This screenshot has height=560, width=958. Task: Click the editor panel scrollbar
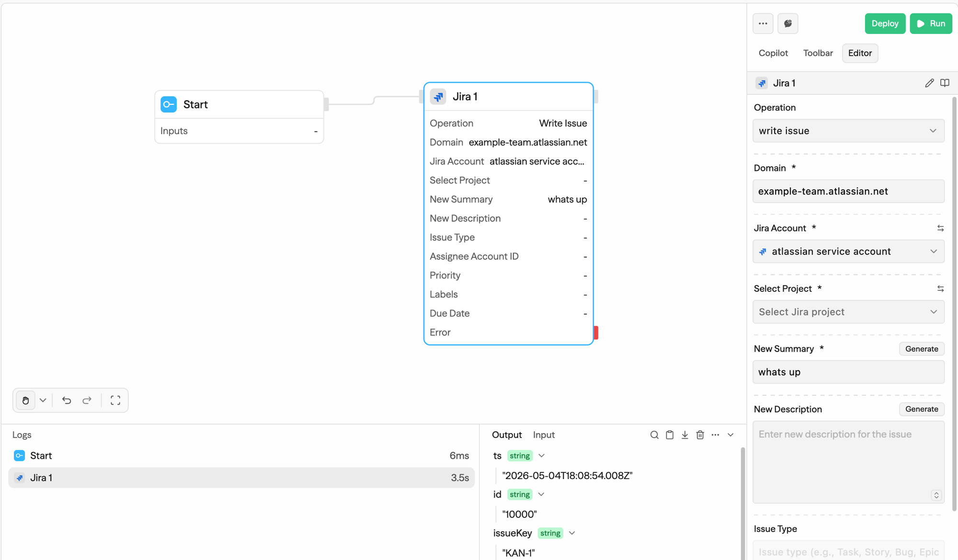(x=954, y=304)
